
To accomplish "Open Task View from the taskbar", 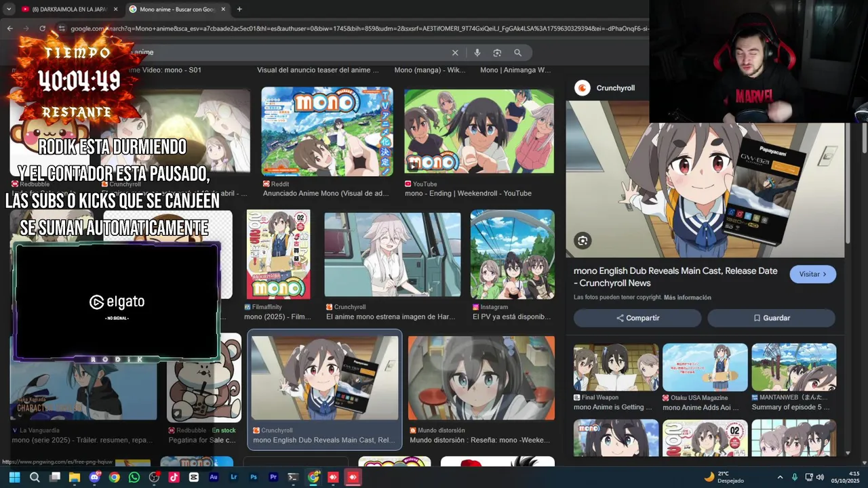I will (x=55, y=477).
